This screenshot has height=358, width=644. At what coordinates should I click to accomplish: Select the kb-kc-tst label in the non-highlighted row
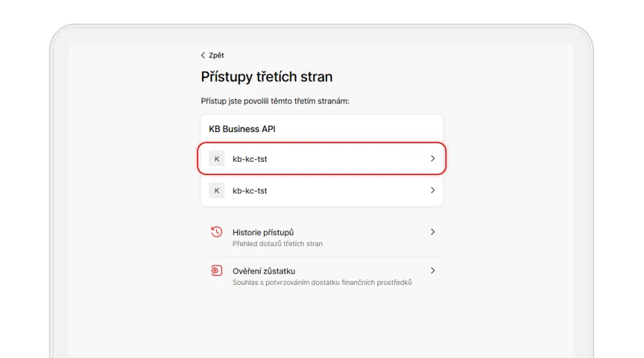[x=250, y=191]
